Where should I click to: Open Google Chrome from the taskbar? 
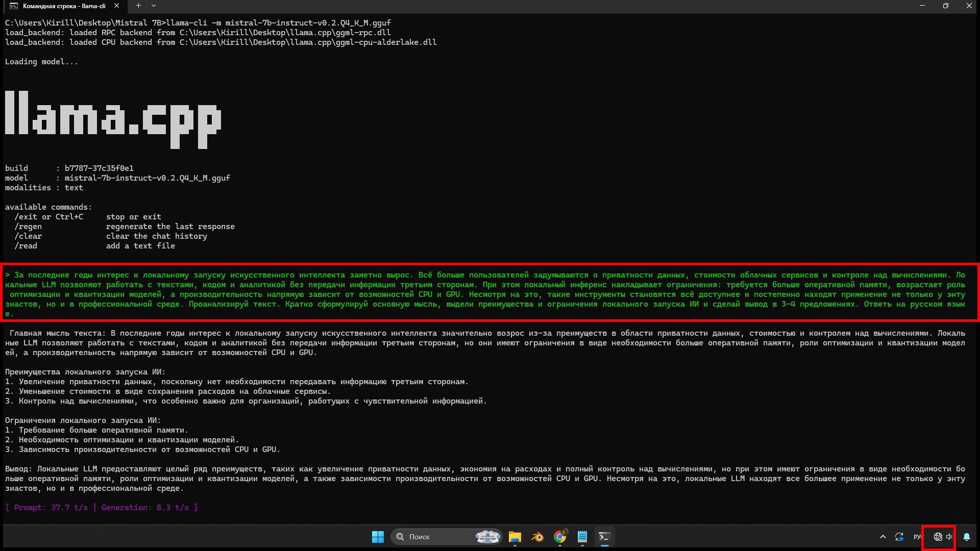coord(560,537)
